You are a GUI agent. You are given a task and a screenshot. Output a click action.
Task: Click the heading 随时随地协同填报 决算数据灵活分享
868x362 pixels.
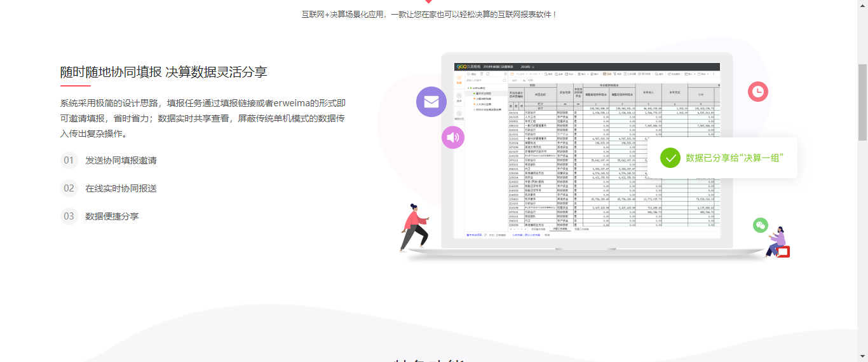click(163, 72)
